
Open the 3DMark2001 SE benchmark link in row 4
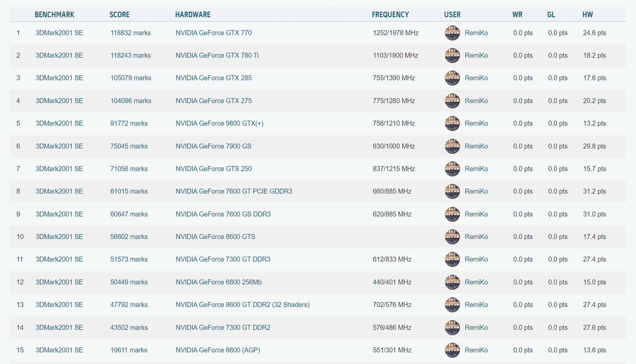[59, 101]
